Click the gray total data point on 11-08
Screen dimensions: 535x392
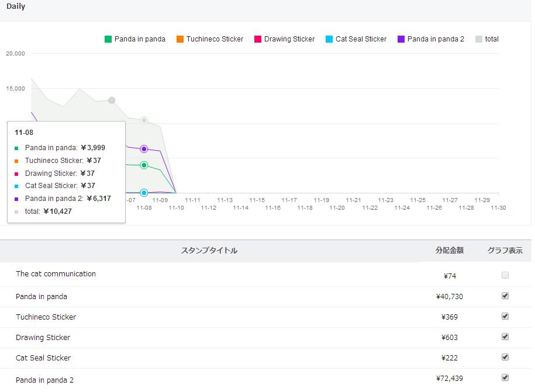[x=144, y=120]
